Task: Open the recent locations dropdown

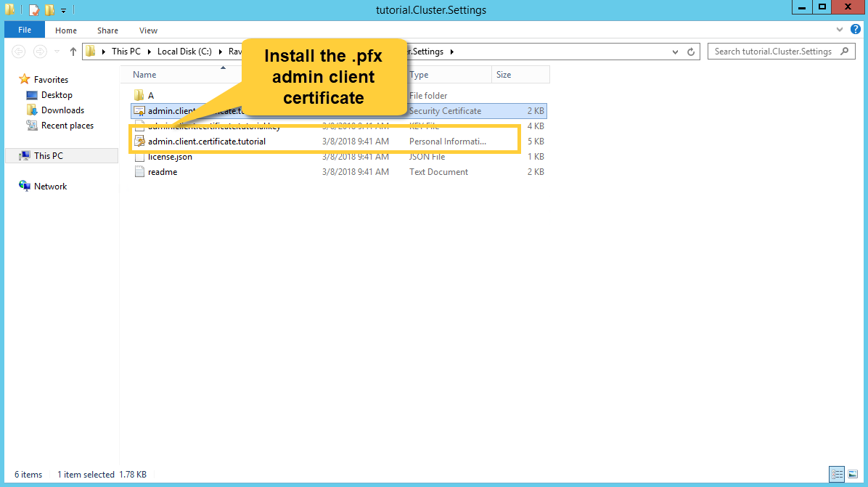Action: pyautogui.click(x=57, y=52)
